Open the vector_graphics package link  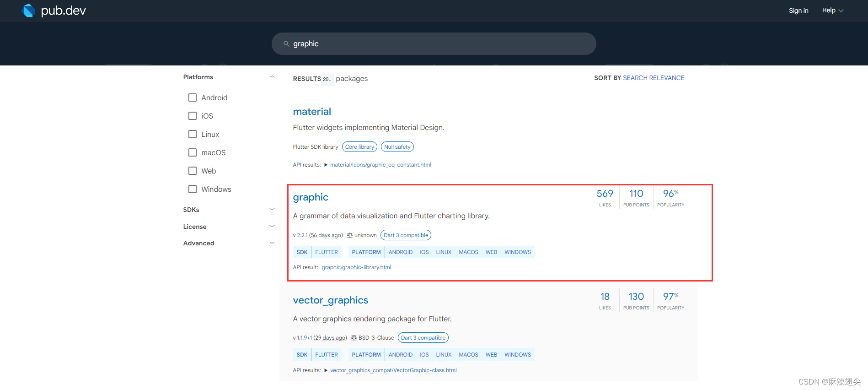(x=331, y=300)
